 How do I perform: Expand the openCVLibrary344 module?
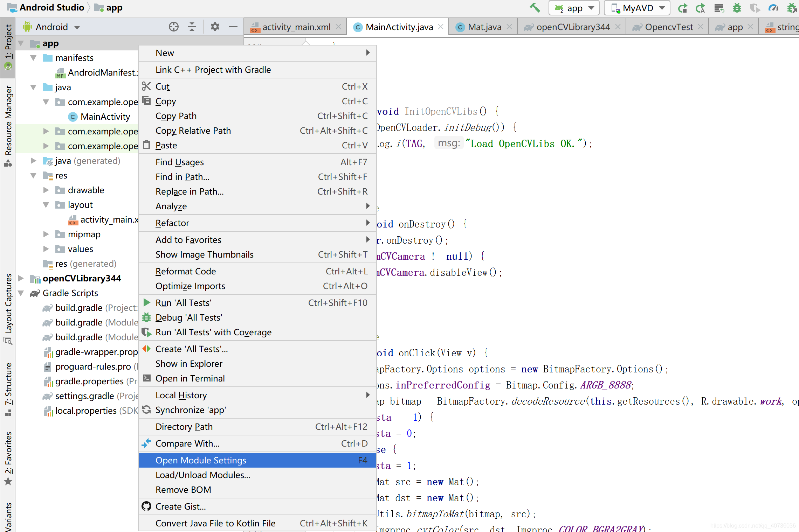click(x=21, y=278)
